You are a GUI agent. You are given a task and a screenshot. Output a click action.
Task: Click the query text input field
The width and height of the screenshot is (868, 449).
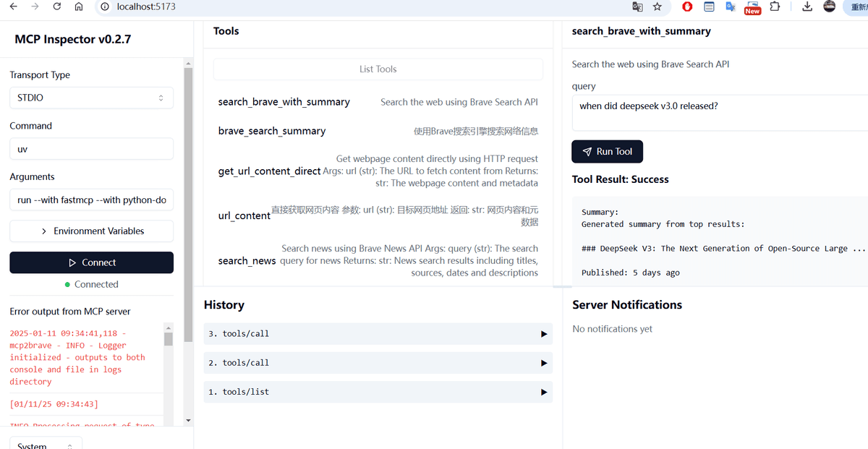(720, 114)
